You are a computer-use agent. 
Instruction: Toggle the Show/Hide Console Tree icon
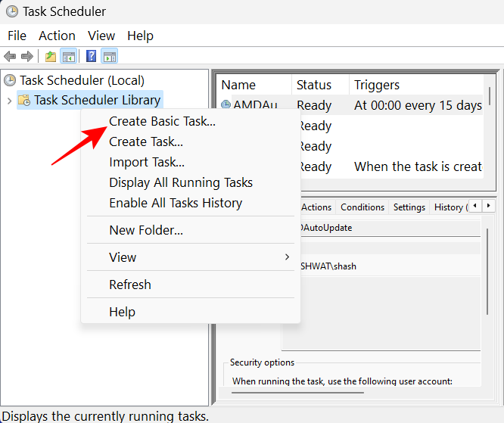pyautogui.click(x=68, y=56)
